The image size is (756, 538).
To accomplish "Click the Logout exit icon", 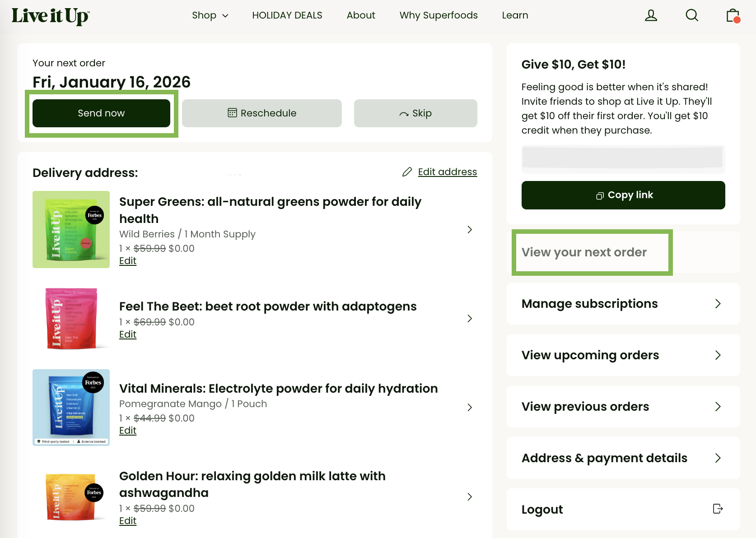I will [x=717, y=509].
